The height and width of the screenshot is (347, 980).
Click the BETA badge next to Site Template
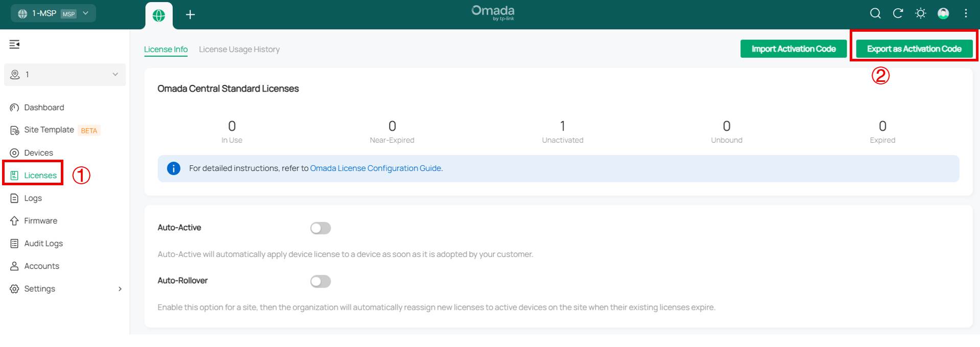89,131
